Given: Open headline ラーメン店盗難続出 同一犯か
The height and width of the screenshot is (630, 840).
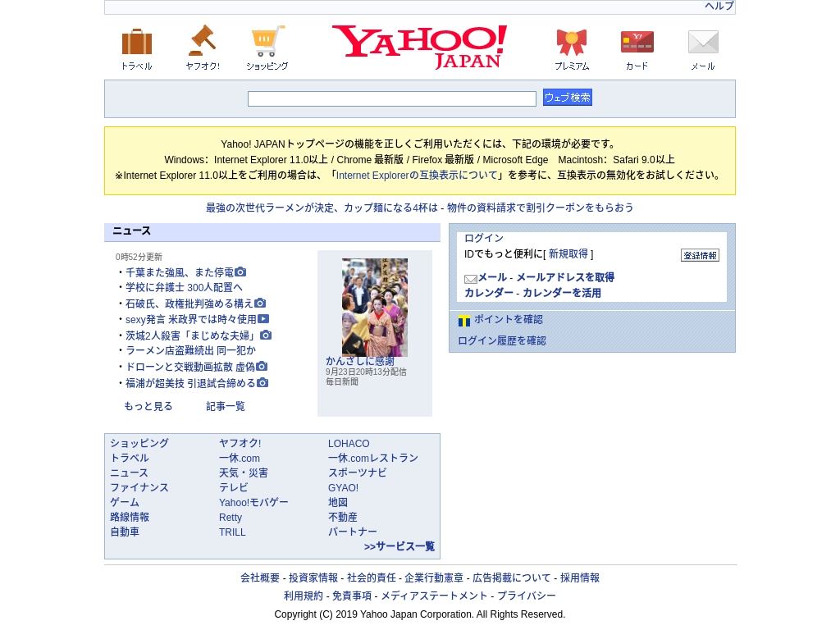Looking at the screenshot, I should click(x=190, y=350).
